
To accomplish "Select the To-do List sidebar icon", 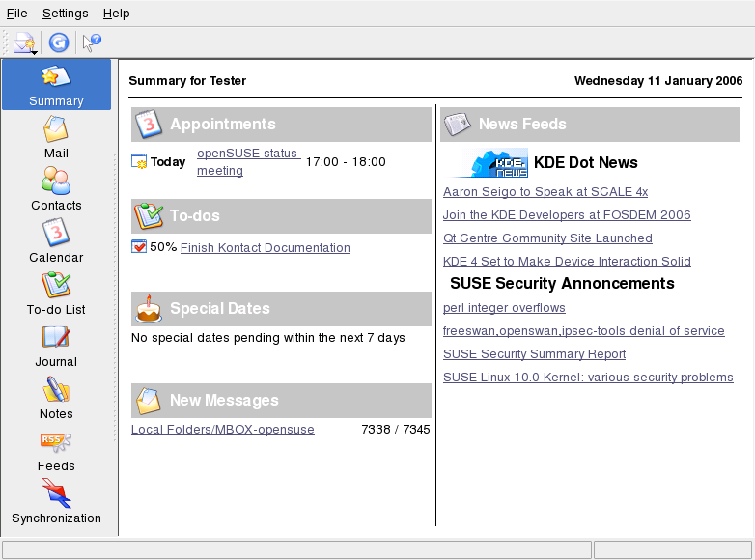I will tap(56, 294).
